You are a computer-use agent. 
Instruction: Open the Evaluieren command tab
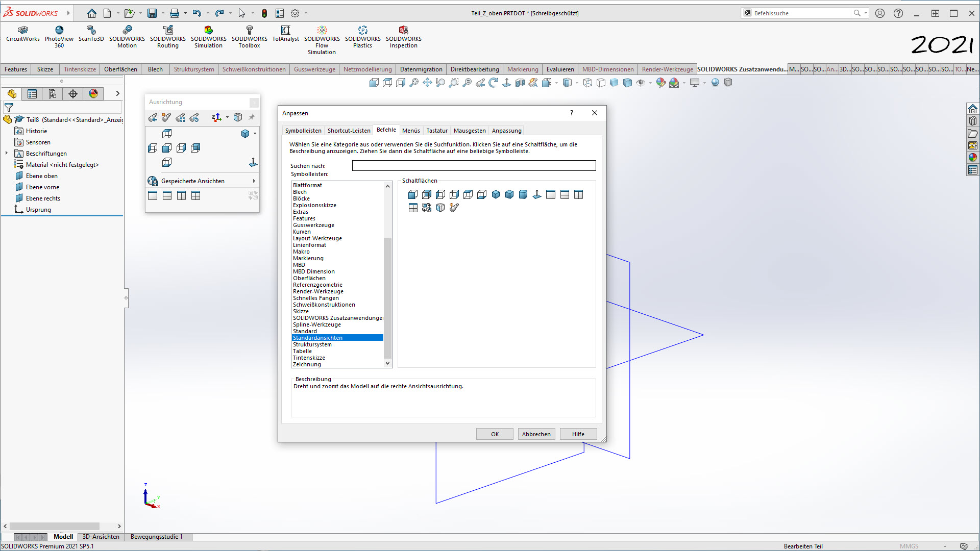pos(560,69)
